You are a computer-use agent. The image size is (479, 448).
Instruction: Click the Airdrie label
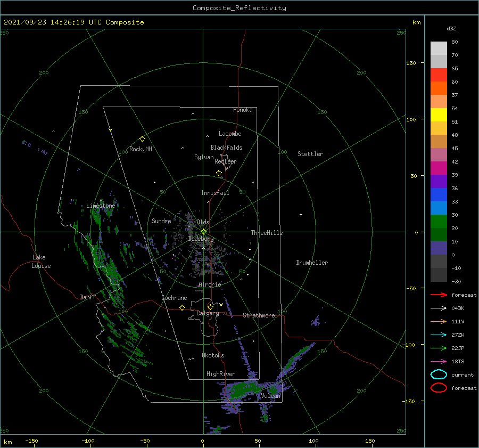click(x=210, y=284)
